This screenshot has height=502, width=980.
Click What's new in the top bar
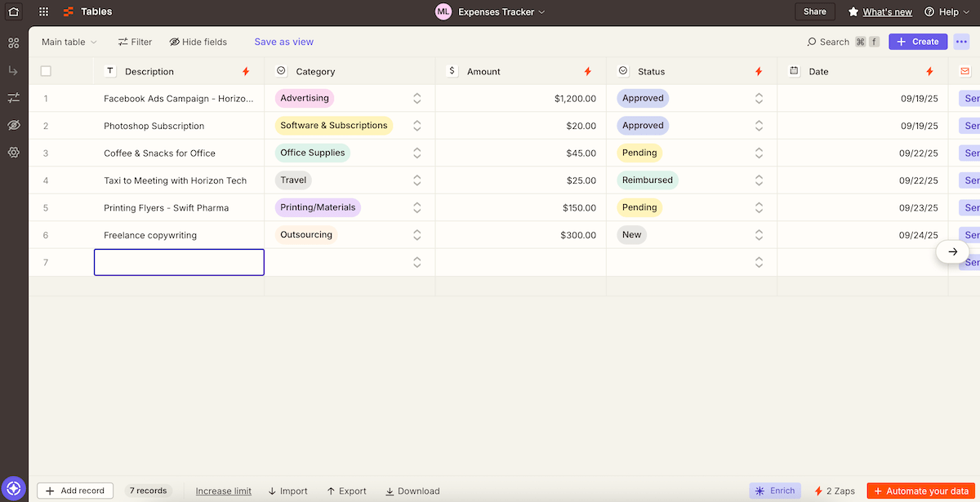click(x=886, y=11)
